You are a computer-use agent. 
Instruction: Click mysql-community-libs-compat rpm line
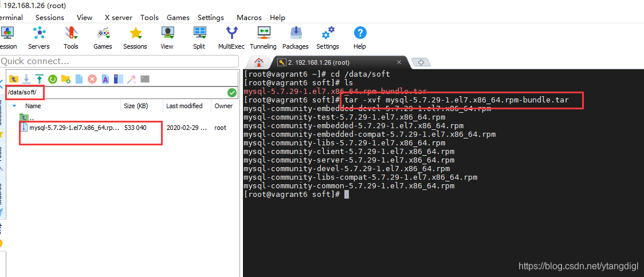tap(360, 177)
